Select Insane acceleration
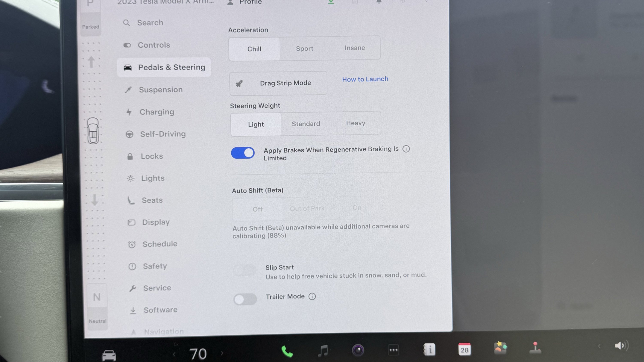The width and height of the screenshot is (644, 362). click(x=355, y=48)
